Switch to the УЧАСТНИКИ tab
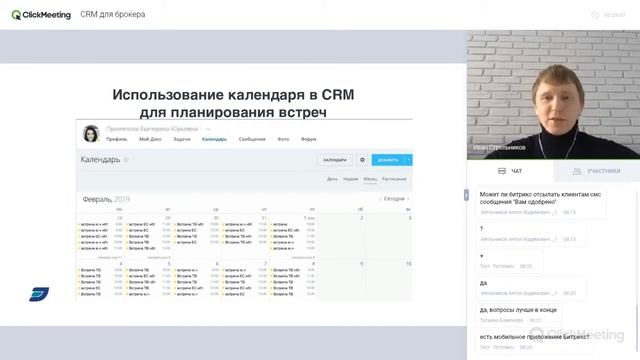640x360 pixels. [597, 171]
